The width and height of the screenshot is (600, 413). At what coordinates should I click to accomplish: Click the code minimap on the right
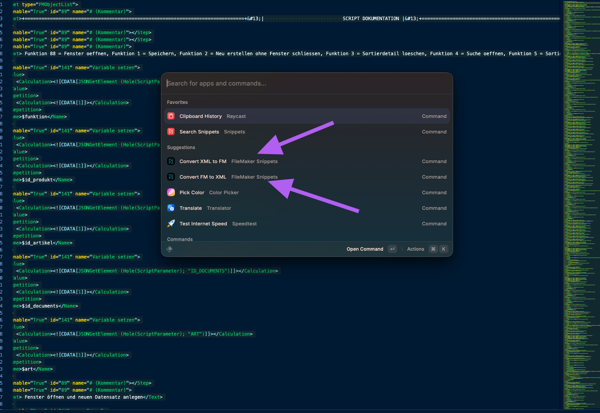tap(579, 200)
